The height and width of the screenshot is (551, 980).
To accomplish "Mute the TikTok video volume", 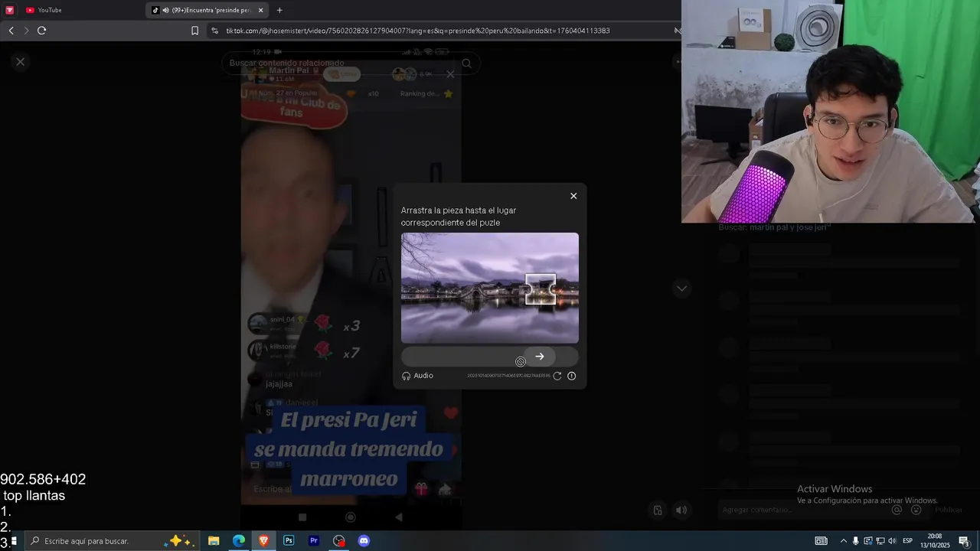I will pyautogui.click(x=681, y=510).
